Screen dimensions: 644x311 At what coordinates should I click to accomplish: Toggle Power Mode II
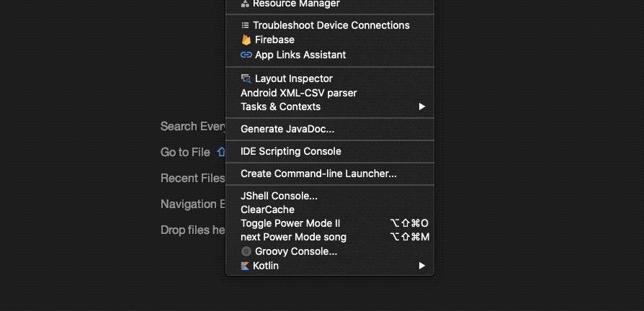290,223
